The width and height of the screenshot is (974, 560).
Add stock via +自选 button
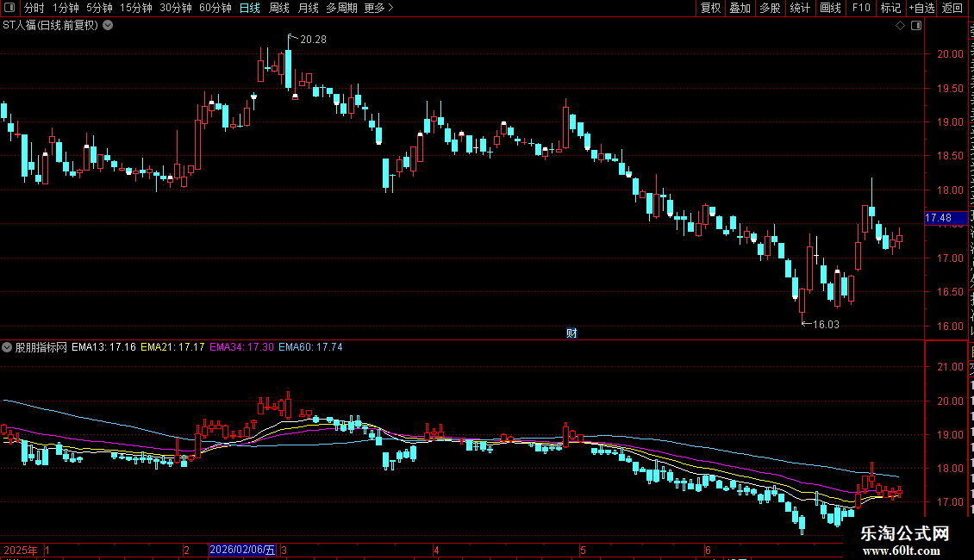point(921,8)
